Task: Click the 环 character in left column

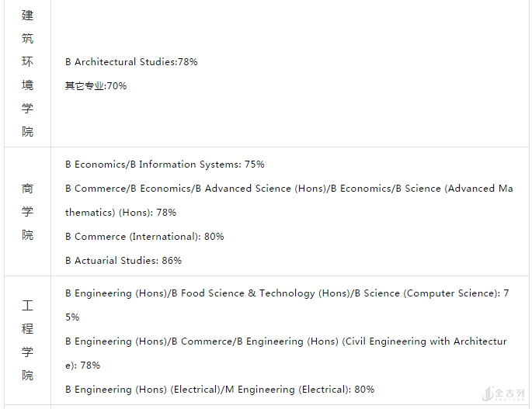Action: click(x=28, y=62)
